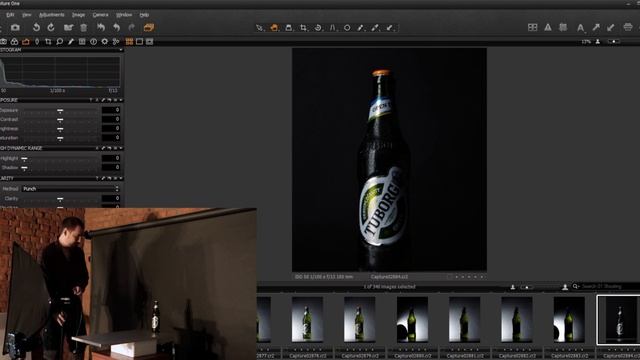
Task: Toggle the grid overlay icon in right toolbar
Action: [x=532, y=27]
